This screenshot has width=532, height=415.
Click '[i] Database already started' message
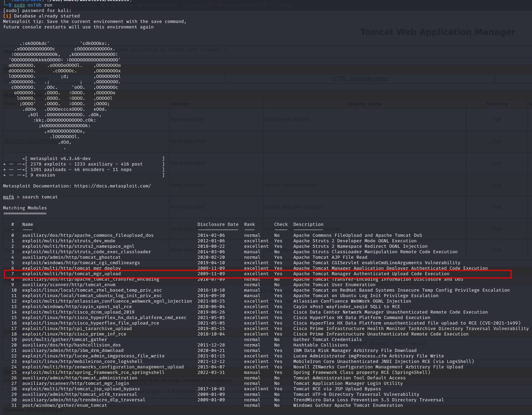point(41,16)
